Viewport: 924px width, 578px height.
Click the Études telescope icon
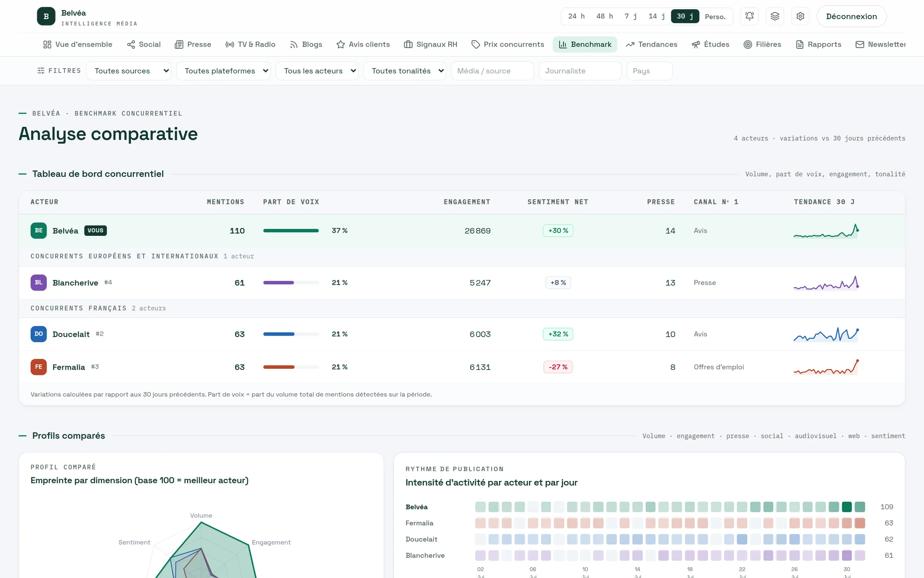pos(696,44)
